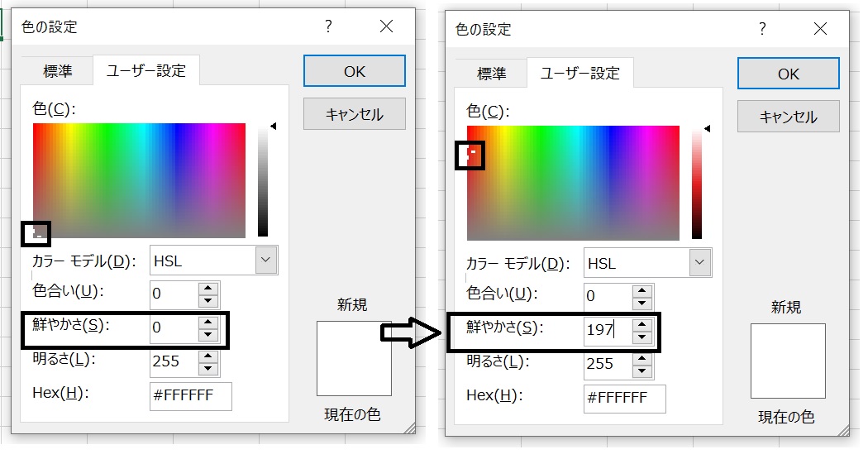Screen dimensions: 868x459
Task: Click the 新規 color preview in the right dialog
Action: (789, 361)
